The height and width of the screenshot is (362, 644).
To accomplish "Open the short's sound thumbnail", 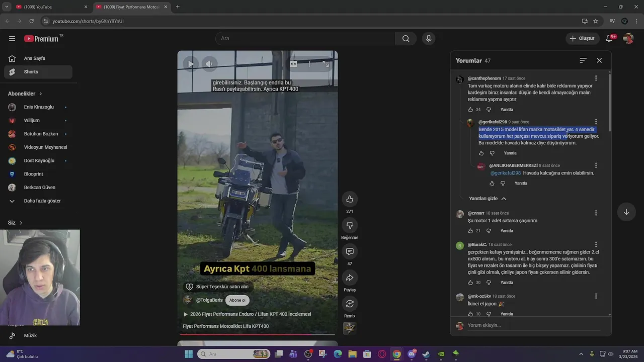I will click(x=350, y=328).
